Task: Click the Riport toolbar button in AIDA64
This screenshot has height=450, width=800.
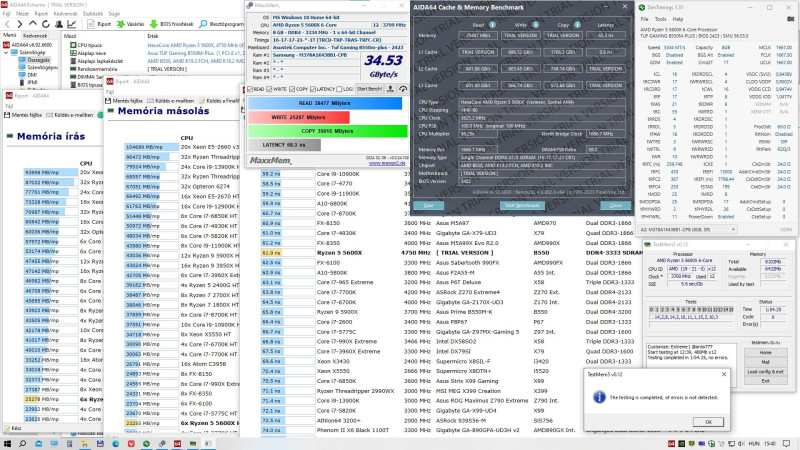Action: (x=99, y=24)
